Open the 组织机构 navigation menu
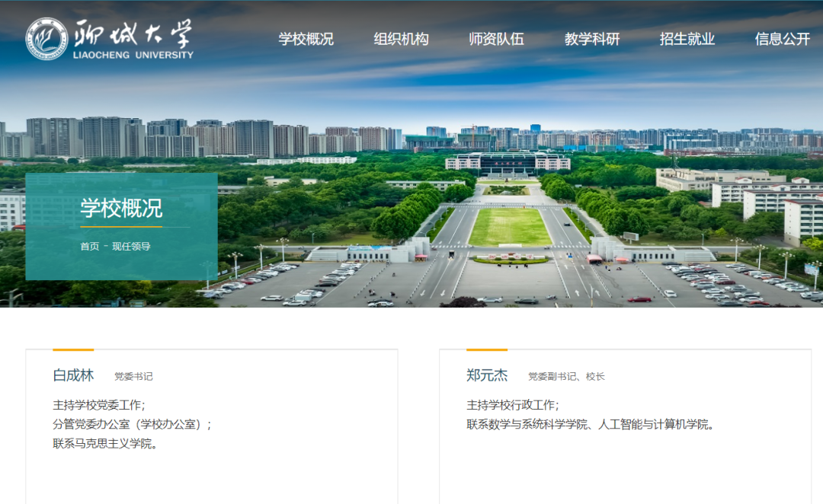This screenshot has height=504, width=823. pos(401,40)
